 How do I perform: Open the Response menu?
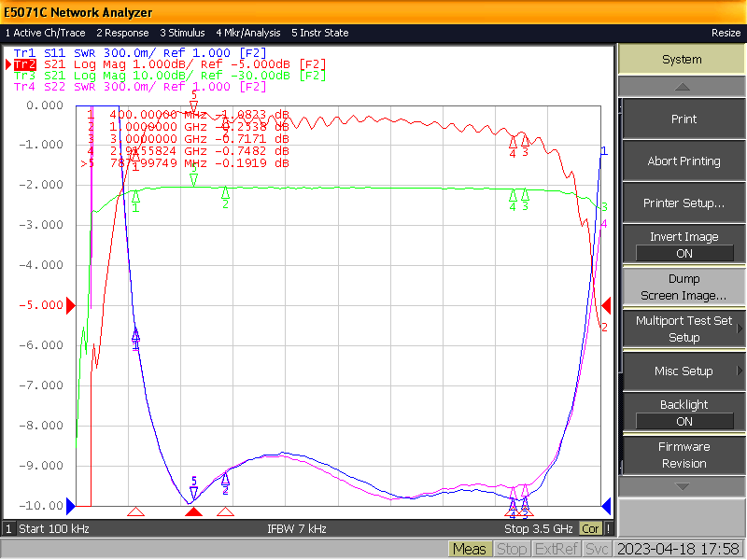[x=122, y=33]
